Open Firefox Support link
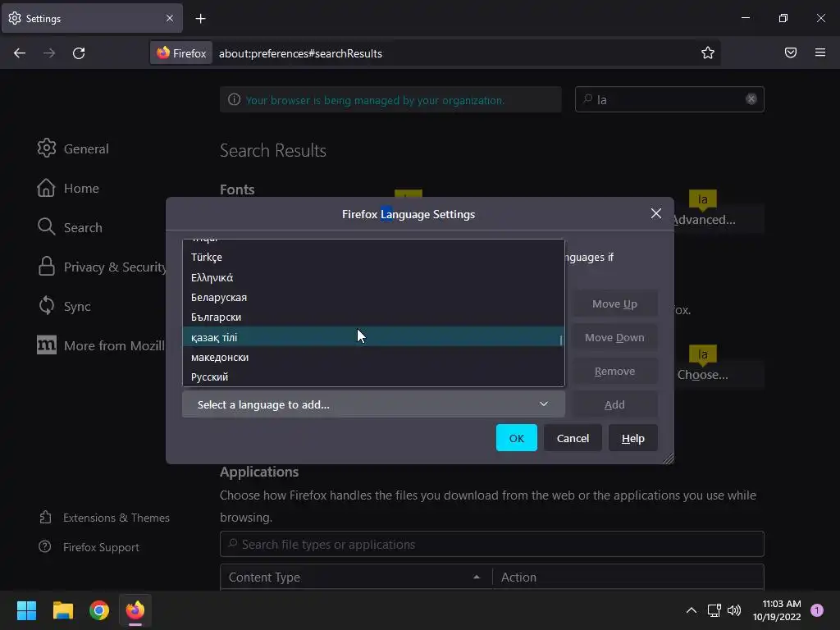The height and width of the screenshot is (630, 840). (89, 547)
